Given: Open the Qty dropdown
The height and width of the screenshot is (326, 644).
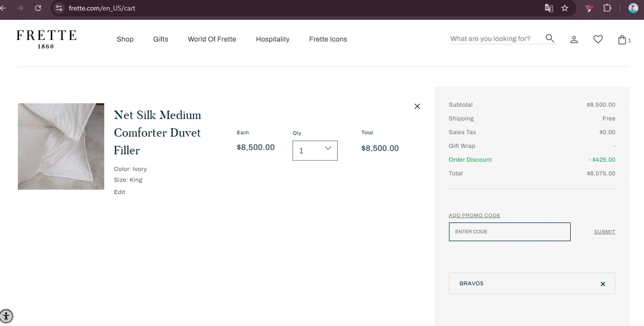Looking at the screenshot, I should (315, 151).
